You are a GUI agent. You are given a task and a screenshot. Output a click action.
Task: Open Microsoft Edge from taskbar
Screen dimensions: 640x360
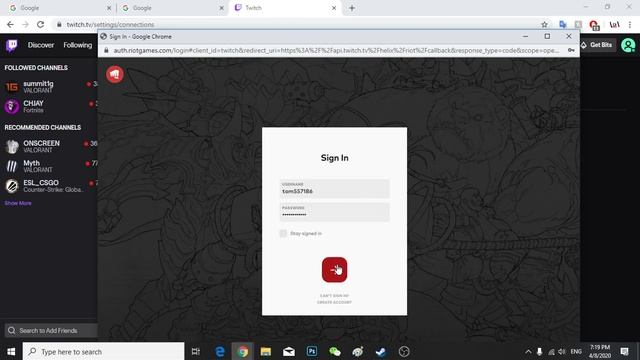tap(220, 351)
